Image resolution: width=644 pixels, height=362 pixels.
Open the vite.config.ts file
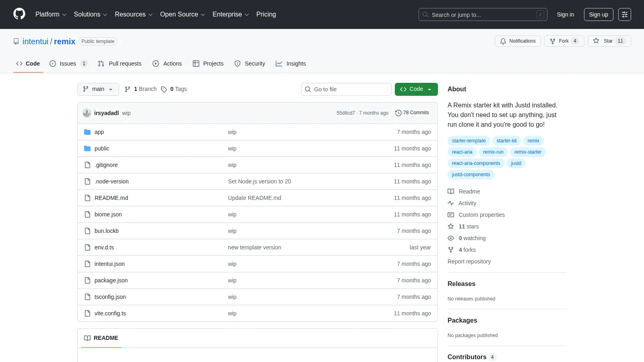pos(110,313)
